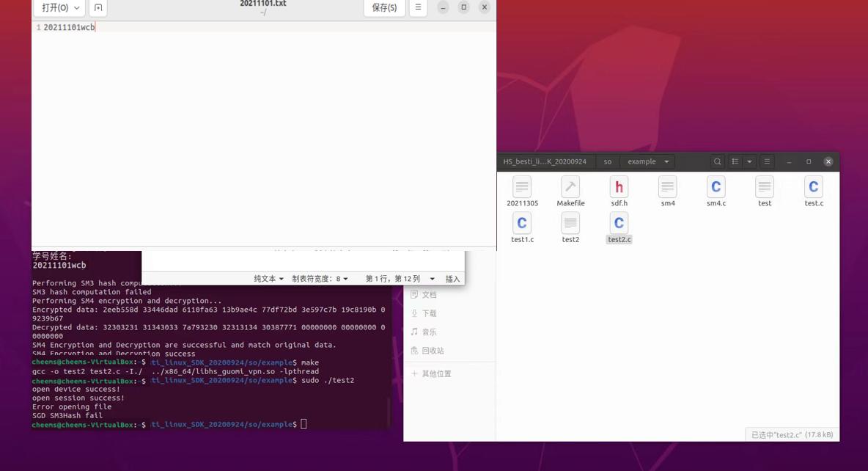This screenshot has height=471, width=868.
Task: Select the test1.c source file
Action: [522, 227]
